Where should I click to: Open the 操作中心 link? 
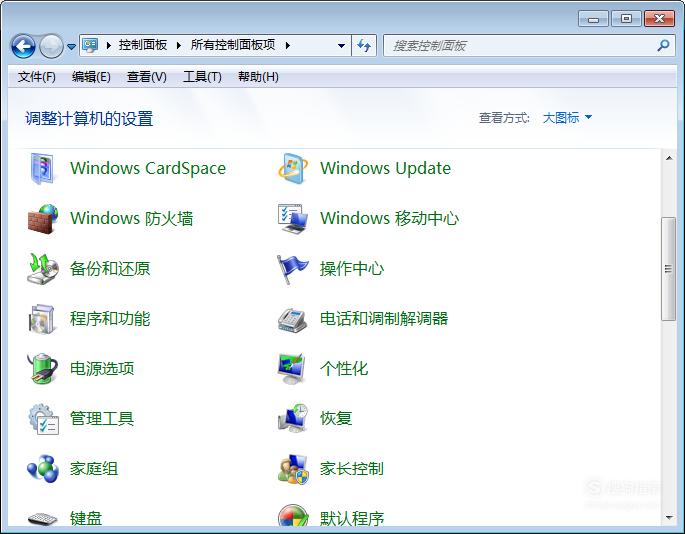pos(352,269)
